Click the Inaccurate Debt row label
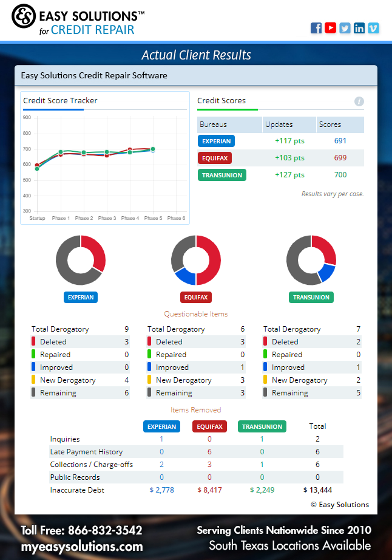392x560 pixels. [77, 490]
